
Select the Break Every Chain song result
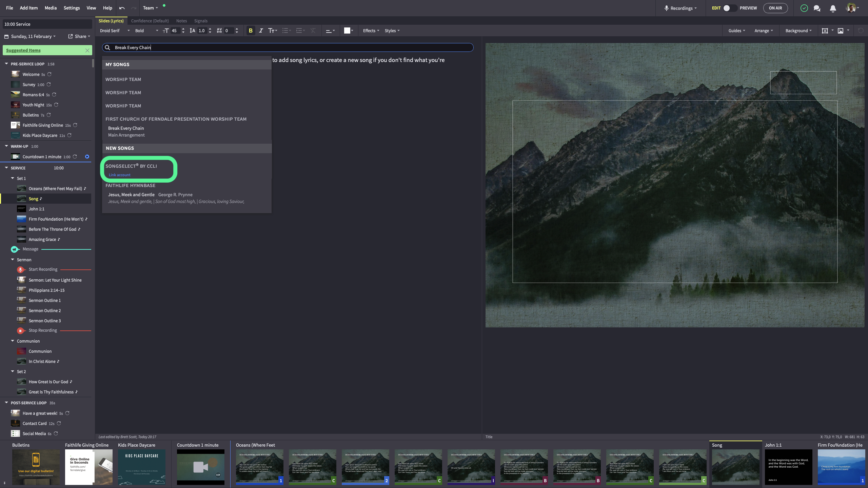pyautogui.click(x=126, y=128)
